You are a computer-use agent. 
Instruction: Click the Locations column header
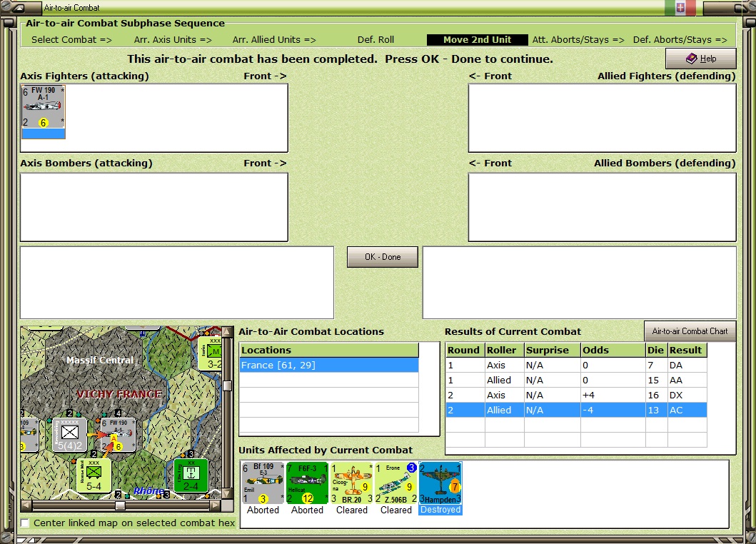point(329,350)
